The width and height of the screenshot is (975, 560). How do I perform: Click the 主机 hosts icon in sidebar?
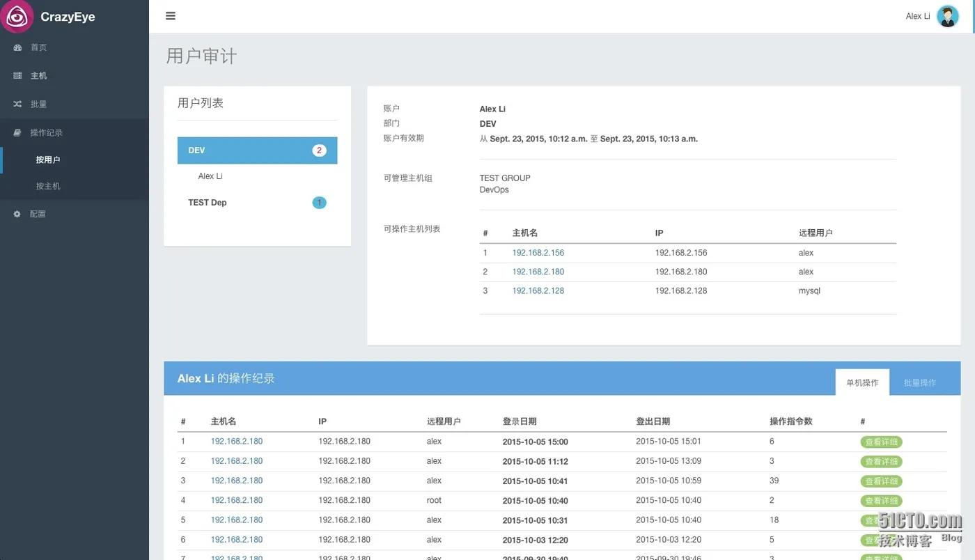(18, 75)
